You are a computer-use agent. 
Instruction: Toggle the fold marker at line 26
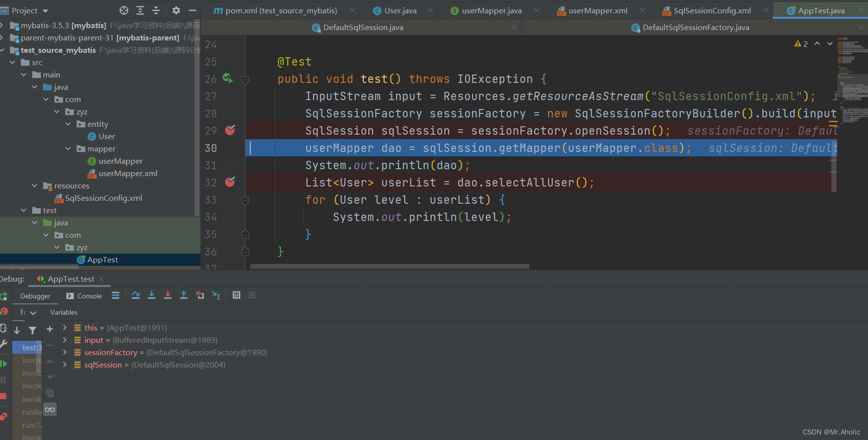245,79
